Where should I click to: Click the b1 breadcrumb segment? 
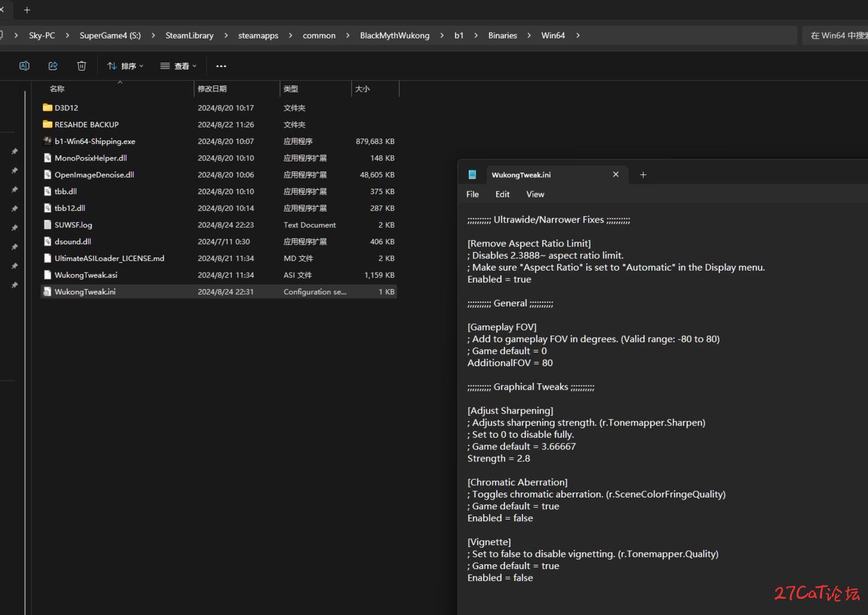coord(459,35)
